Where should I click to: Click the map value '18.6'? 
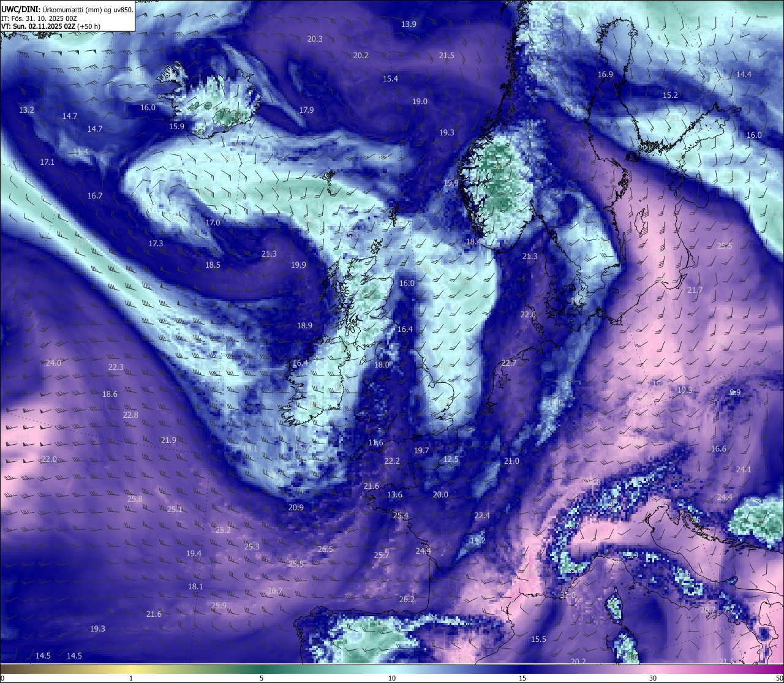(110, 394)
